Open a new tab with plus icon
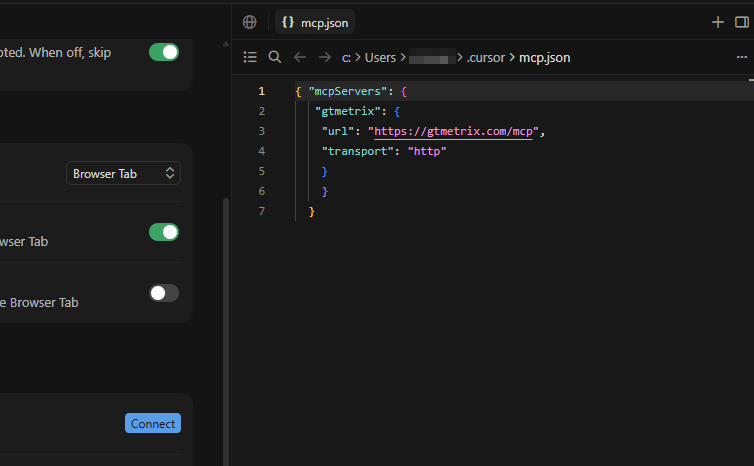This screenshot has width=754, height=466. [717, 22]
